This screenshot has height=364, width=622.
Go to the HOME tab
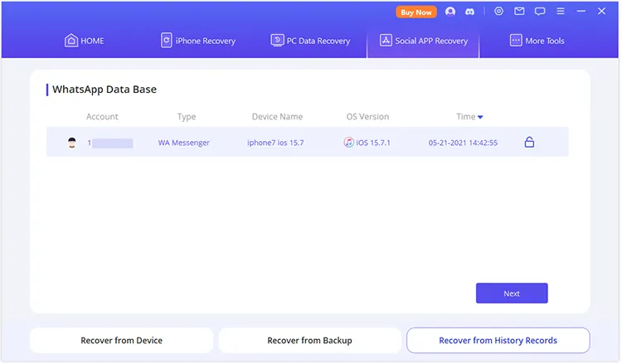[x=84, y=41]
